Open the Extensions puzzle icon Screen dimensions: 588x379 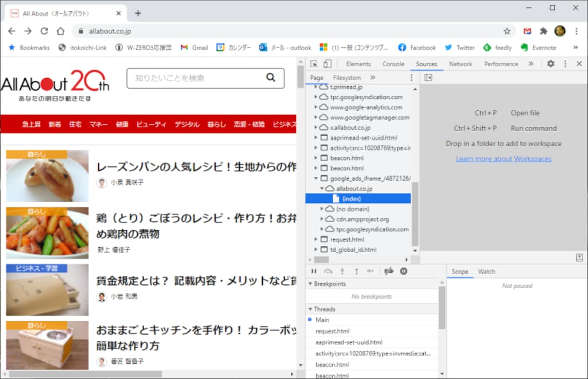click(x=543, y=31)
